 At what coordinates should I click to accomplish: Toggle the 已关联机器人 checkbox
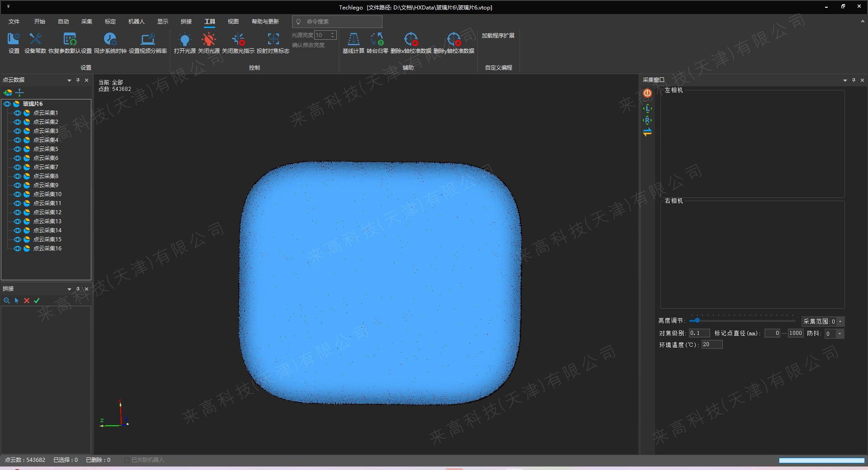(x=127, y=460)
